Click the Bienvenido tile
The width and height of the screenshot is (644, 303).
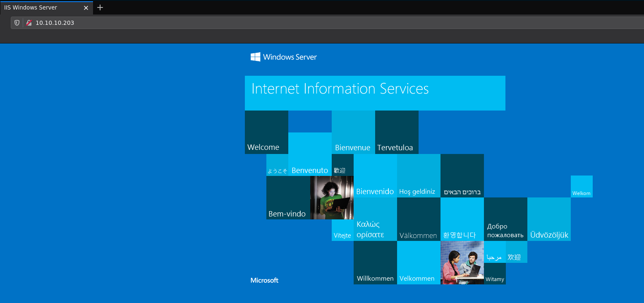point(375,176)
